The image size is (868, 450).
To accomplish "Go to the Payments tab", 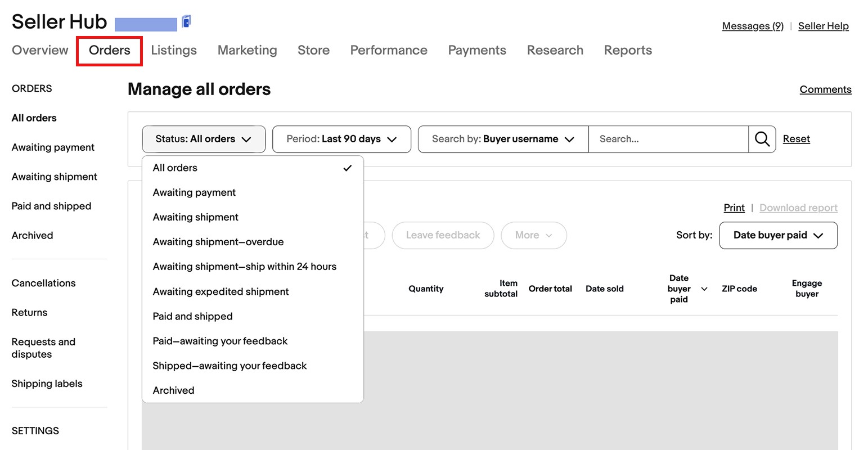I will coord(477,50).
